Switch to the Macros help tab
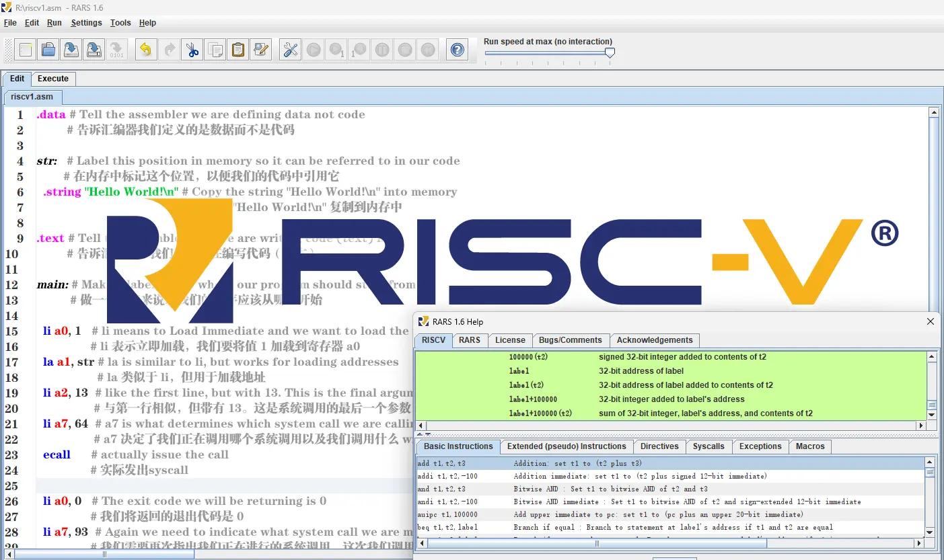 [x=810, y=446]
